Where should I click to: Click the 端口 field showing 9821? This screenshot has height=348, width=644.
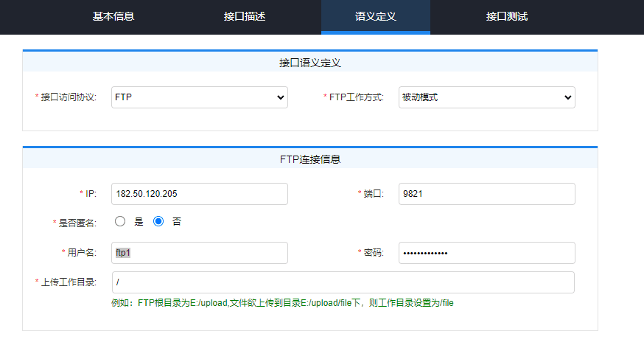coord(487,194)
